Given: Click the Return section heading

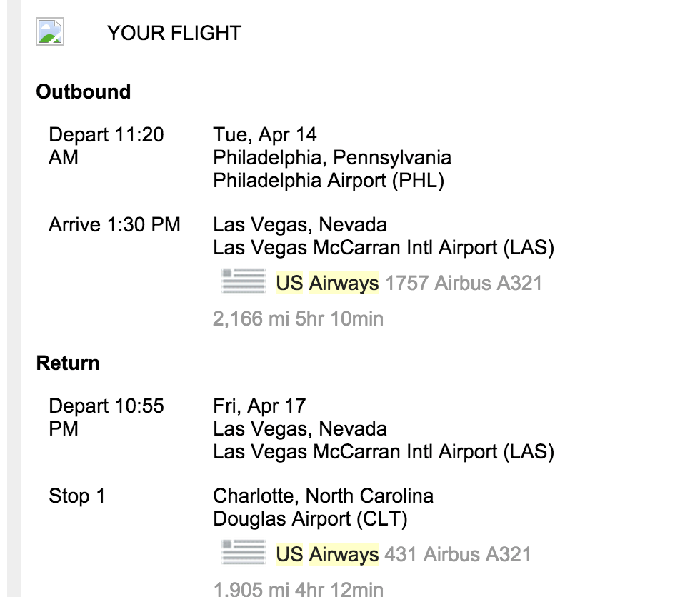Looking at the screenshot, I should click(68, 363).
